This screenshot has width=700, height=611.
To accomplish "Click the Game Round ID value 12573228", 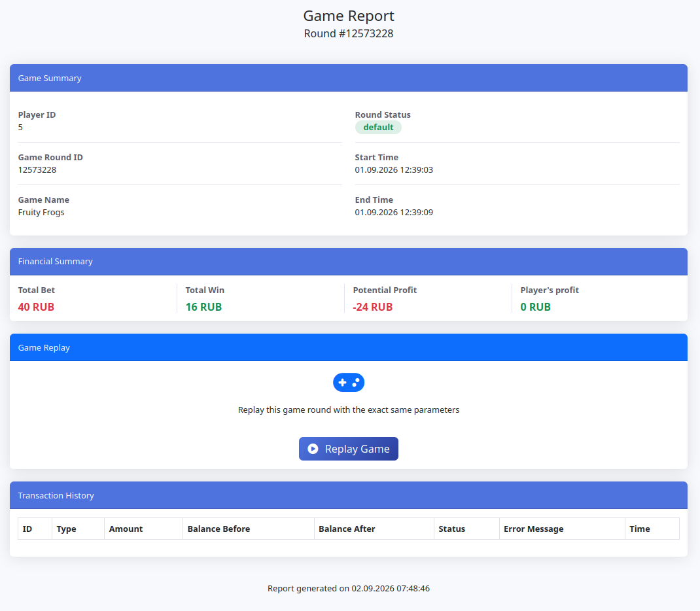I will 37,169.
